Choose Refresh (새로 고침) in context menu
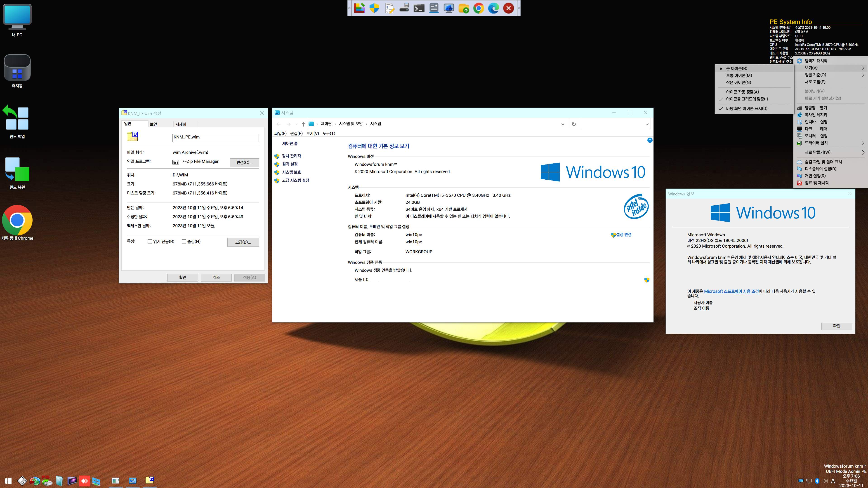Image resolution: width=868 pixels, height=488 pixels. tap(831, 82)
